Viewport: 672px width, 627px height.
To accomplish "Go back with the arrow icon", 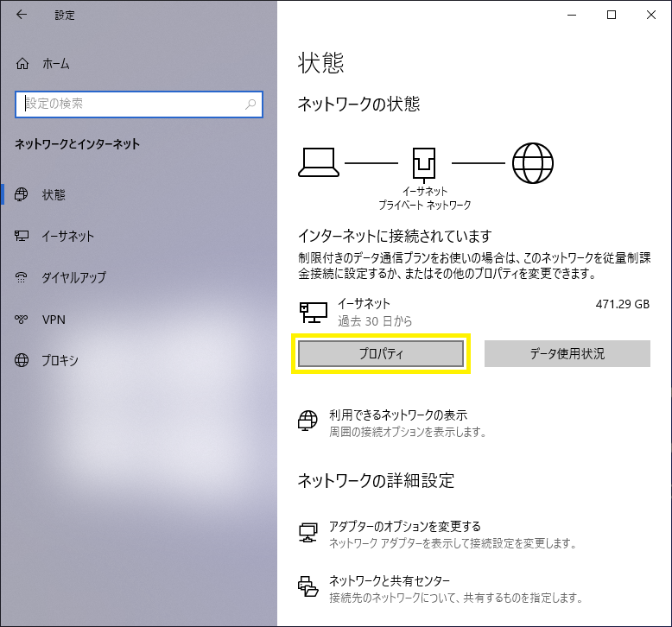I will [21, 15].
